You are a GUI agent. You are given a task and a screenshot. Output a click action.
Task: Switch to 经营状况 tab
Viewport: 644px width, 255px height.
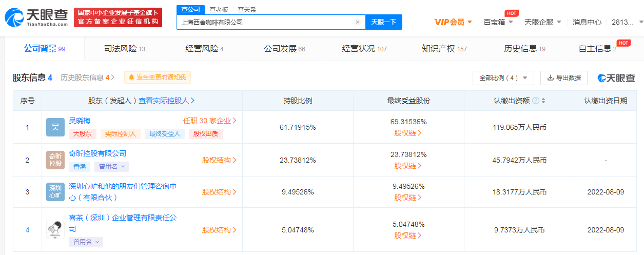[x=364, y=49]
